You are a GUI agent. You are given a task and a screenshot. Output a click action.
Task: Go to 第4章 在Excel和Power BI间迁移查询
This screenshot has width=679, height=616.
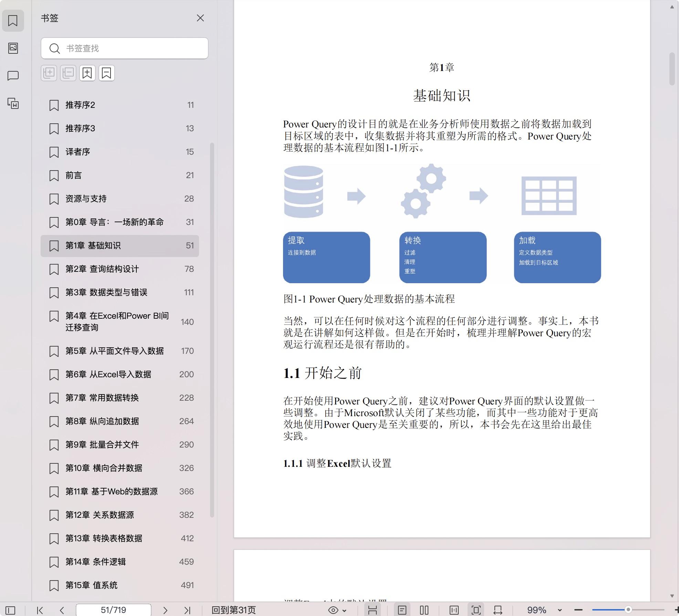[x=120, y=322]
